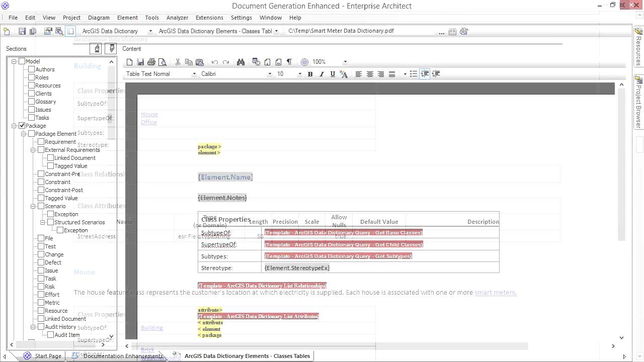Undo the last edit
The image size is (644, 362).
(215, 62)
